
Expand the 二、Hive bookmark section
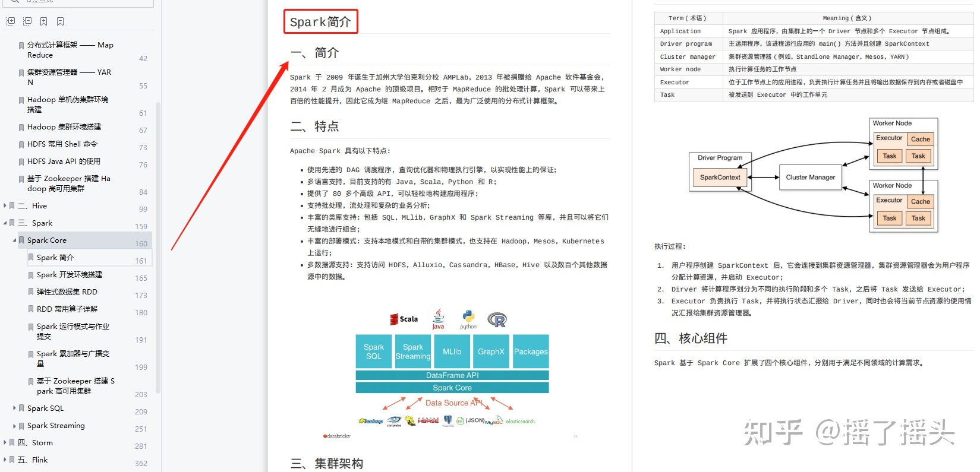[5, 205]
